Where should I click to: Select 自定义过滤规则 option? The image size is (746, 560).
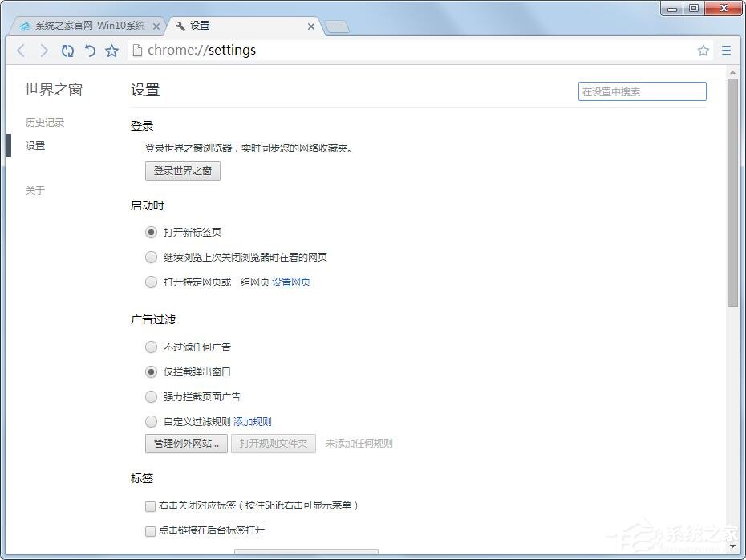point(151,421)
